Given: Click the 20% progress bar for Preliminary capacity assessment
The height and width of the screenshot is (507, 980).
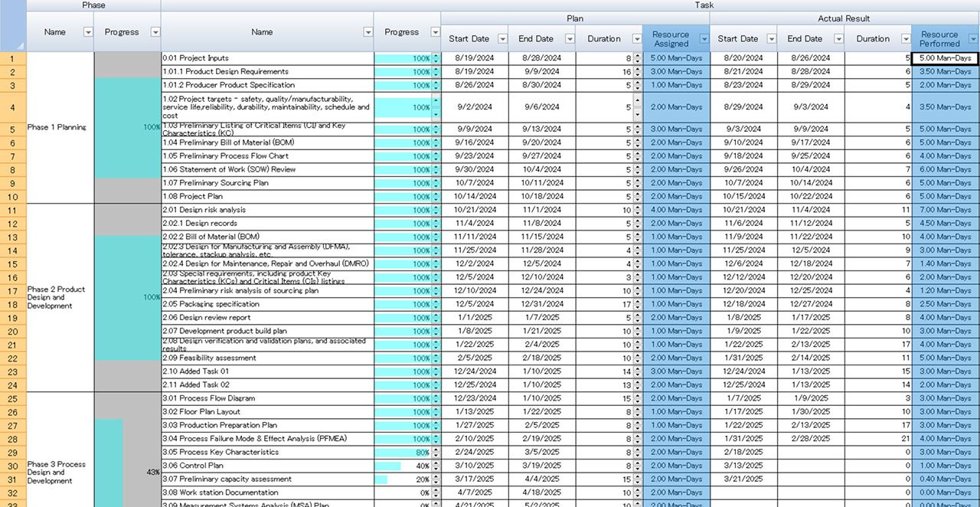Looking at the screenshot, I should click(x=381, y=479).
